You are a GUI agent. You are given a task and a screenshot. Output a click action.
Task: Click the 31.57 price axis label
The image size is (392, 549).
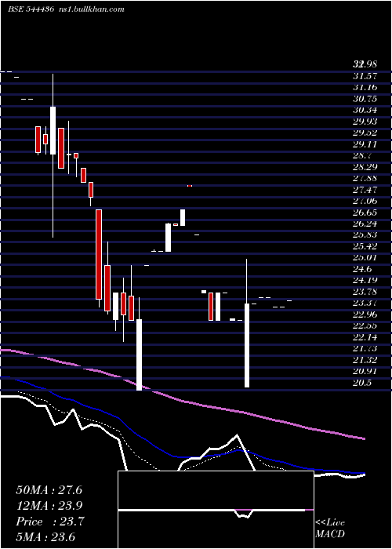point(365,75)
